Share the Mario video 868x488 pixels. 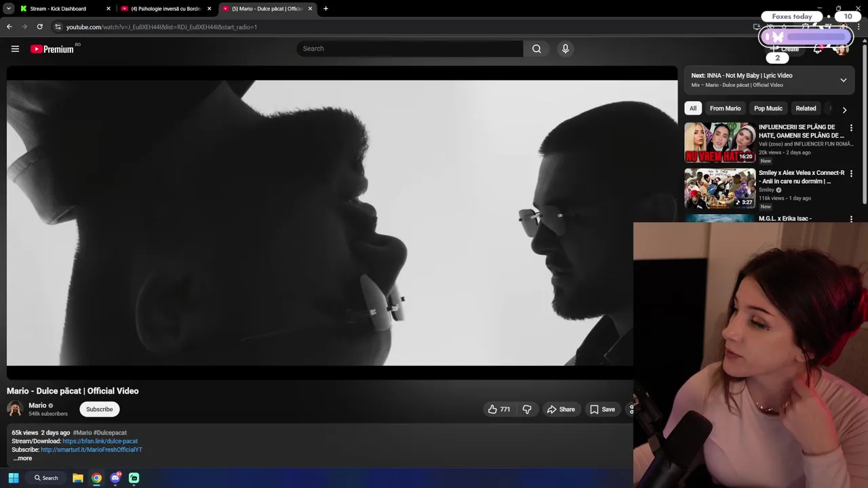point(561,409)
